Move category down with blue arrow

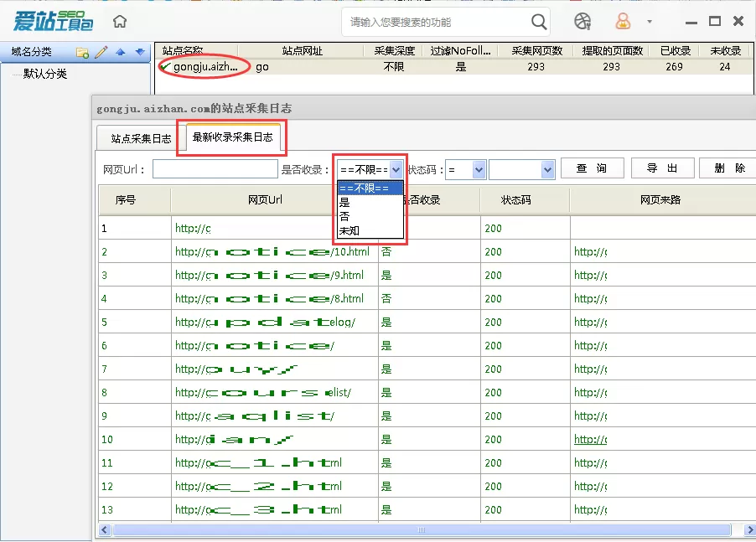click(140, 52)
